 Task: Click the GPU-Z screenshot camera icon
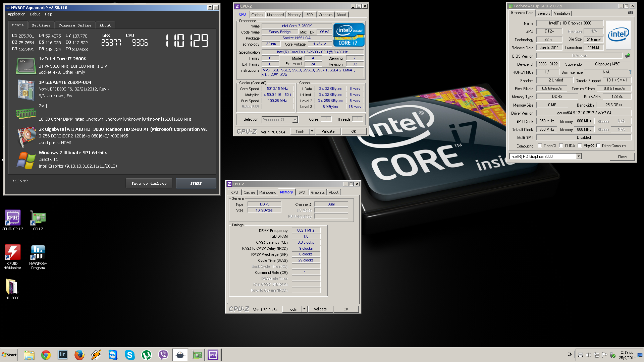(x=630, y=13)
